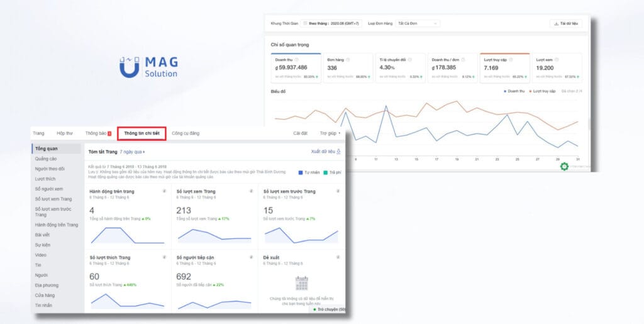Click the calendar icon in Khung Thời Gian
The image size is (644, 324).
coord(306,23)
